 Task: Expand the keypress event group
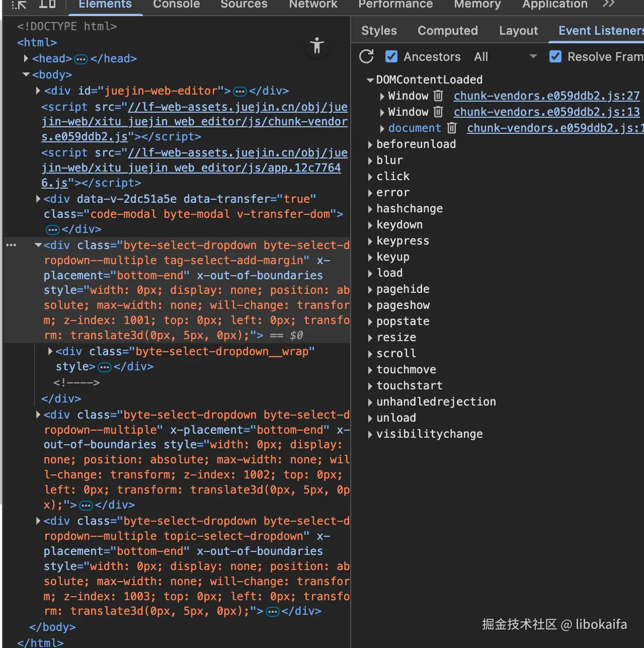[370, 241]
